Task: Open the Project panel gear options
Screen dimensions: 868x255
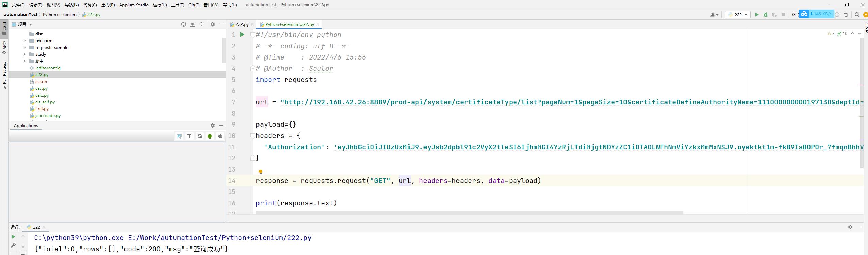Action: pyautogui.click(x=213, y=24)
